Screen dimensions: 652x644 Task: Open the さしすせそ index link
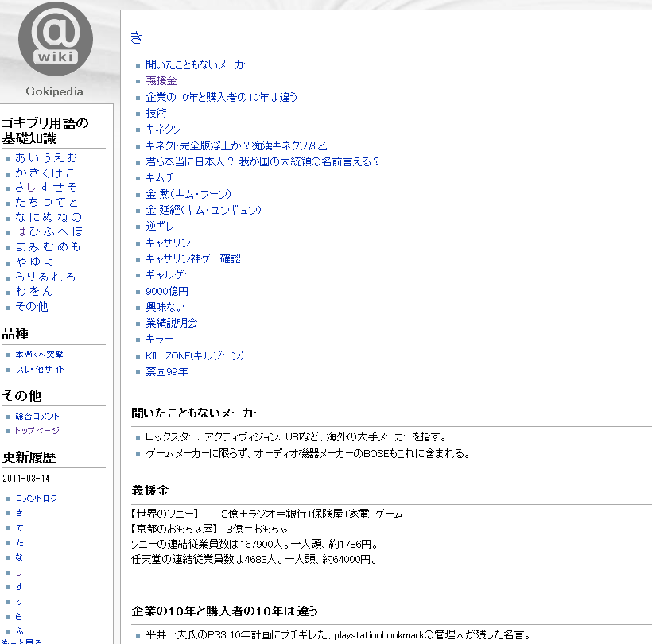tap(46, 187)
